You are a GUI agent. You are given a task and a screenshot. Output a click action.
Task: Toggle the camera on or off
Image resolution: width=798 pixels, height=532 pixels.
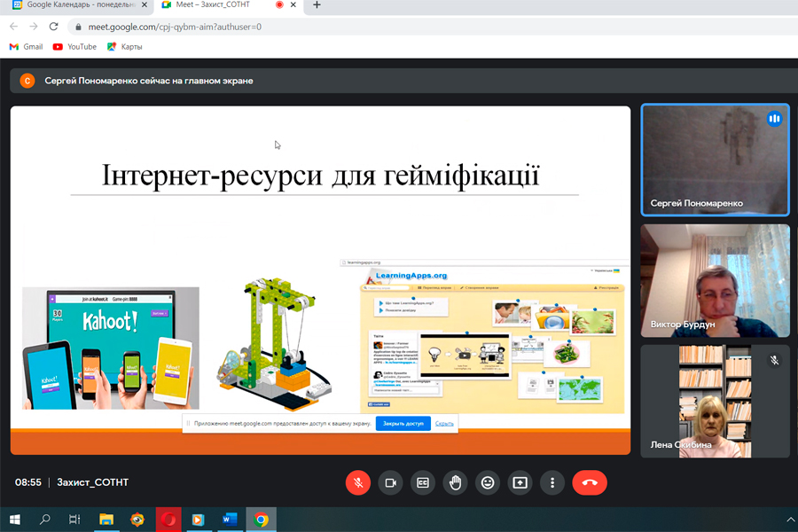389,482
